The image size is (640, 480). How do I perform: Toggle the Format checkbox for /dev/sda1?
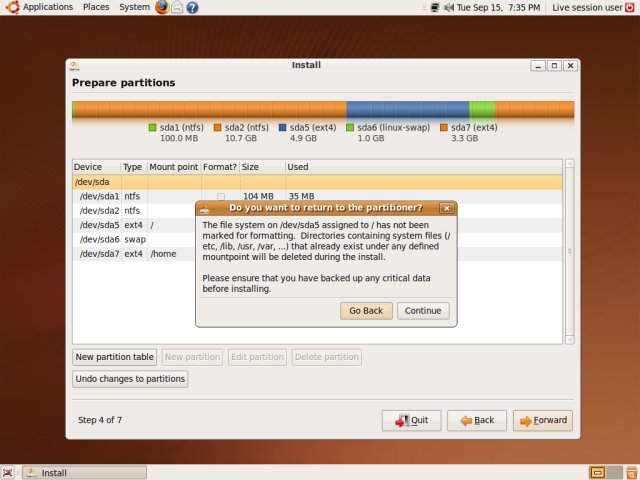pos(221,197)
